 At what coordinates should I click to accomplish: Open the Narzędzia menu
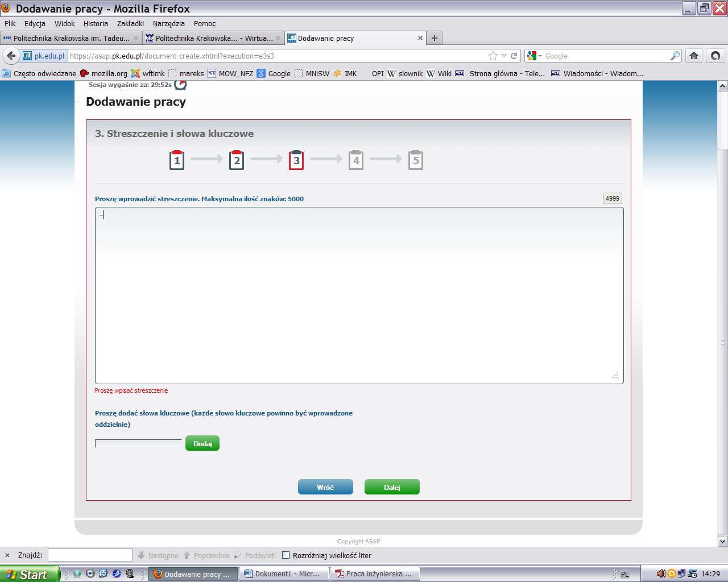[x=169, y=23]
